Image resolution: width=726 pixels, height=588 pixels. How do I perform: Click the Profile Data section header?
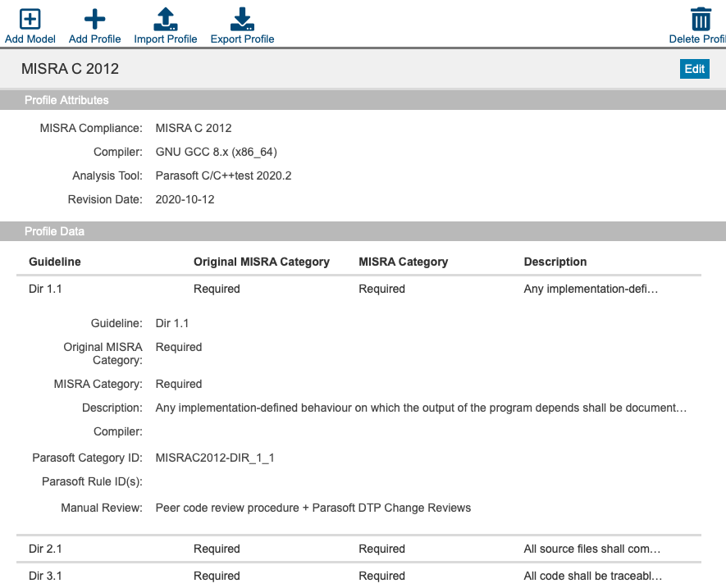363,231
